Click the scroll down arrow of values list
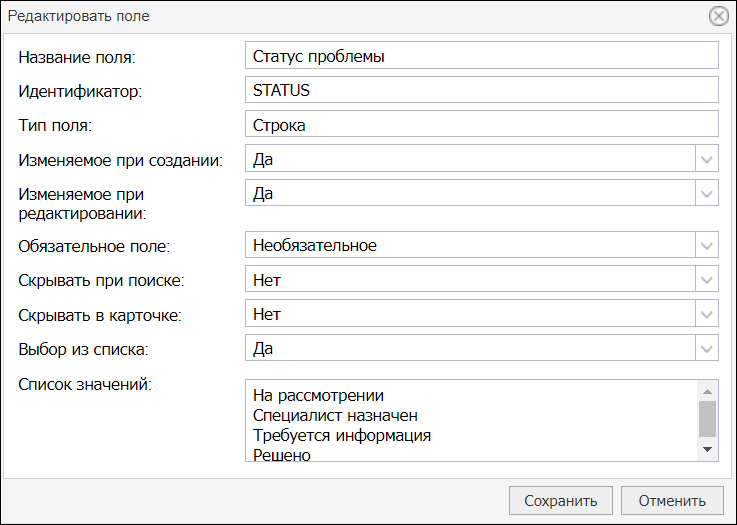 [x=707, y=449]
